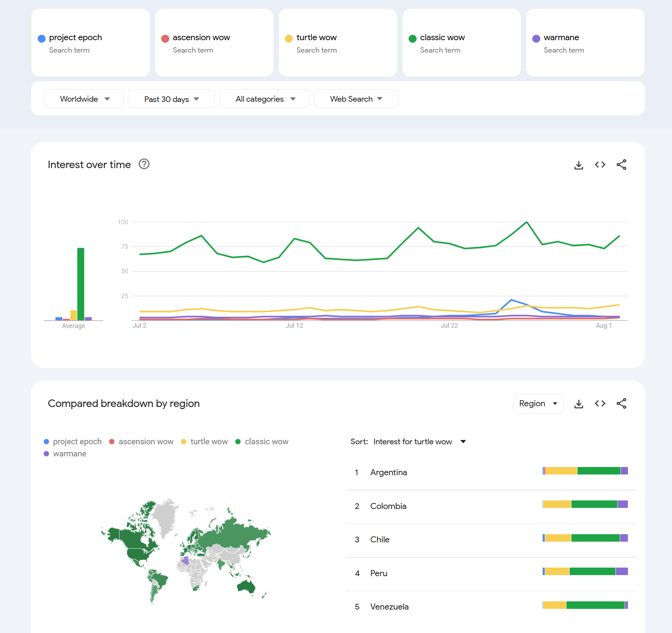Edit the ascension wow search term card

[x=214, y=43]
